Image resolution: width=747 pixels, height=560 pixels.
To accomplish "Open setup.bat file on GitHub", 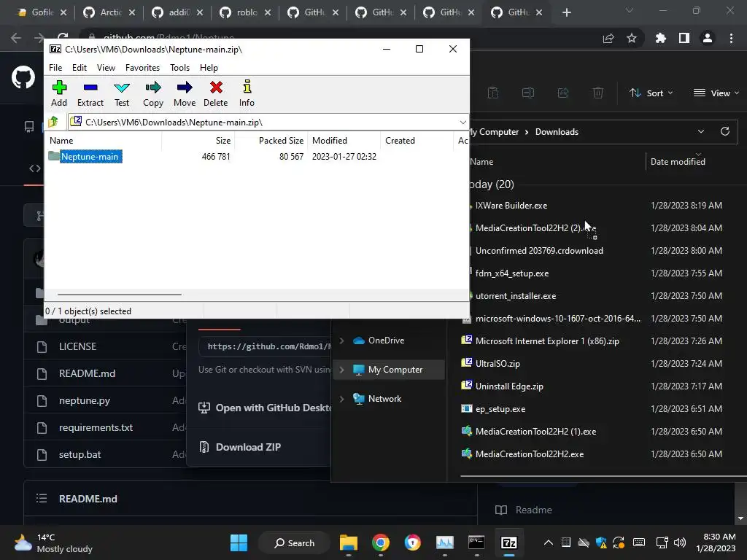I will point(80,454).
